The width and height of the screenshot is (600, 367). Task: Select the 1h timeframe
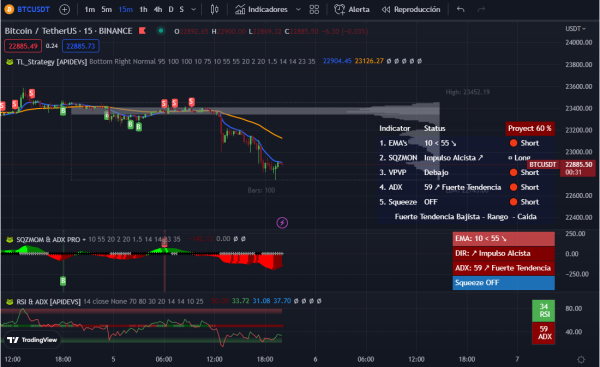point(143,10)
